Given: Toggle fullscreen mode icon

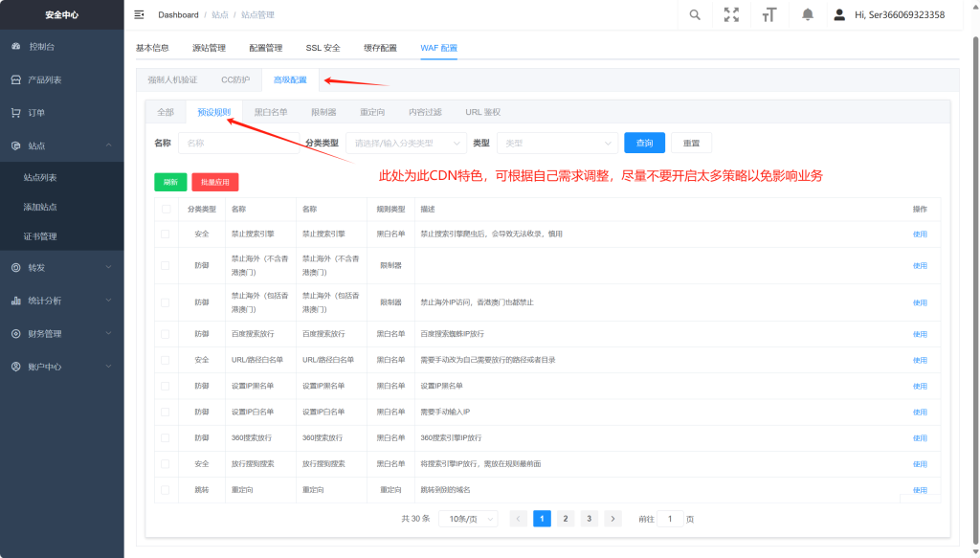Looking at the screenshot, I should (x=731, y=14).
